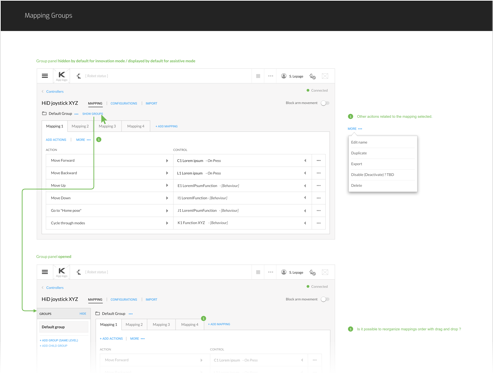Click the connection link icon in the hidden-group-panel mockup

tap(313, 76)
